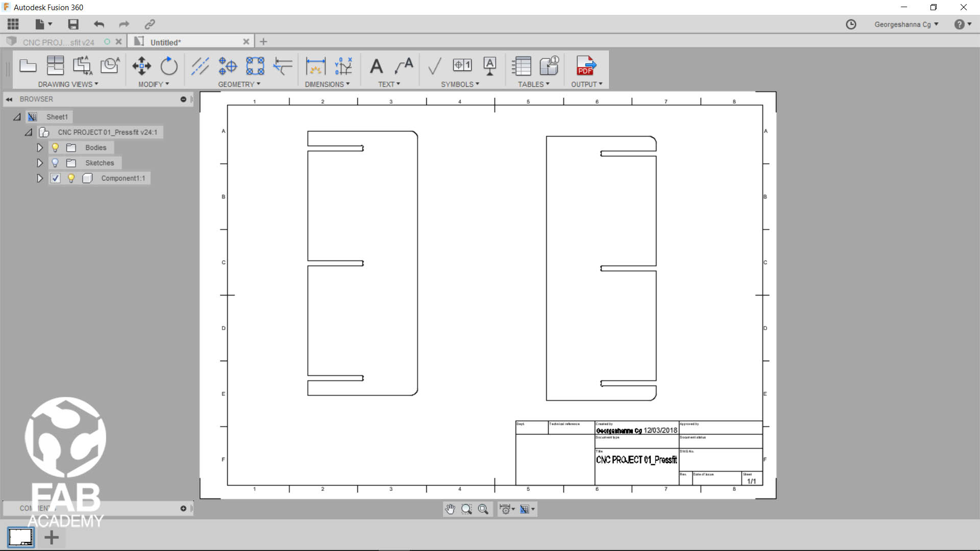Open Georgeshanna Cg account menu
Viewport: 980px width, 551px height.
coord(906,24)
